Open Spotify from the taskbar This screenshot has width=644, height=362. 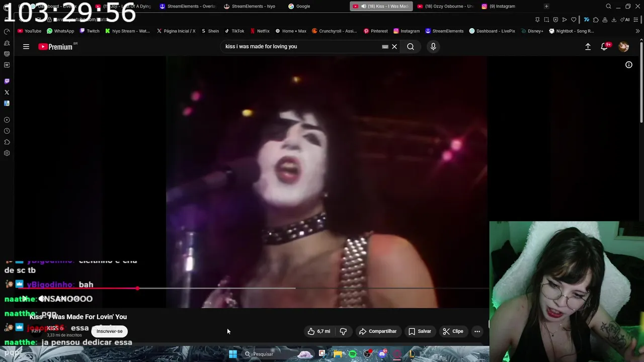pyautogui.click(x=353, y=354)
